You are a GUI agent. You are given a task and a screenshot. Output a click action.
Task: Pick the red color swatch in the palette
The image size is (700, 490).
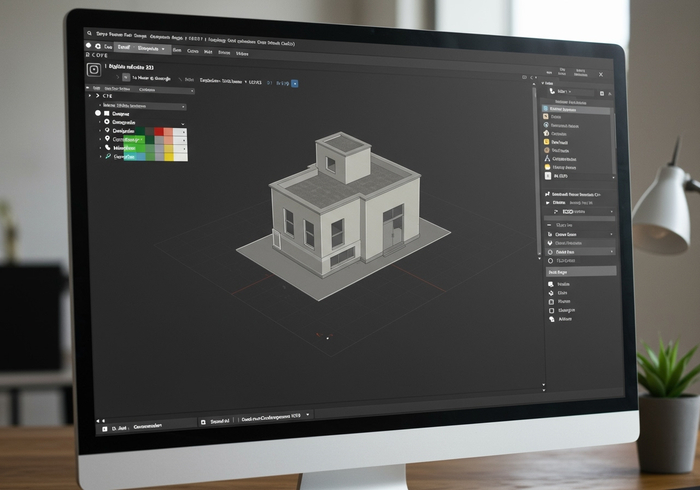coord(159,131)
